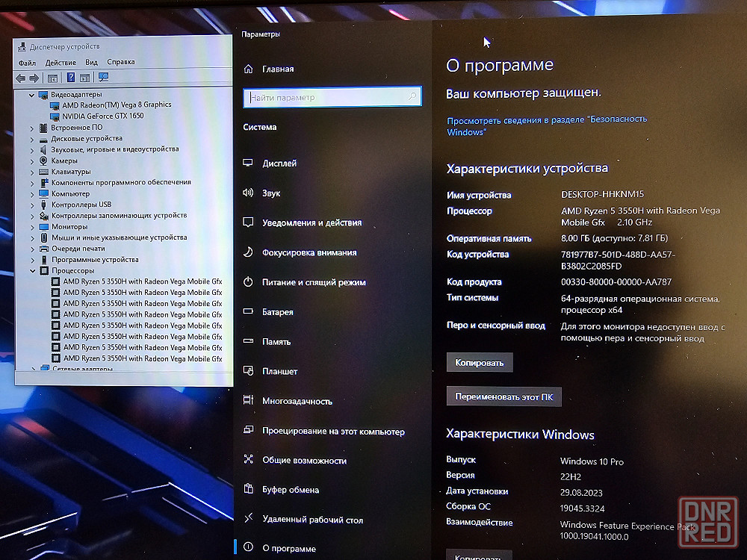The height and width of the screenshot is (560, 747).
Task: Select the О программе info icon
Action: coord(248,547)
